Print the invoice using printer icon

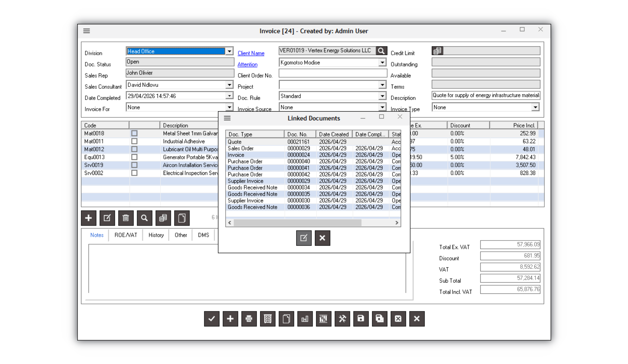249,319
